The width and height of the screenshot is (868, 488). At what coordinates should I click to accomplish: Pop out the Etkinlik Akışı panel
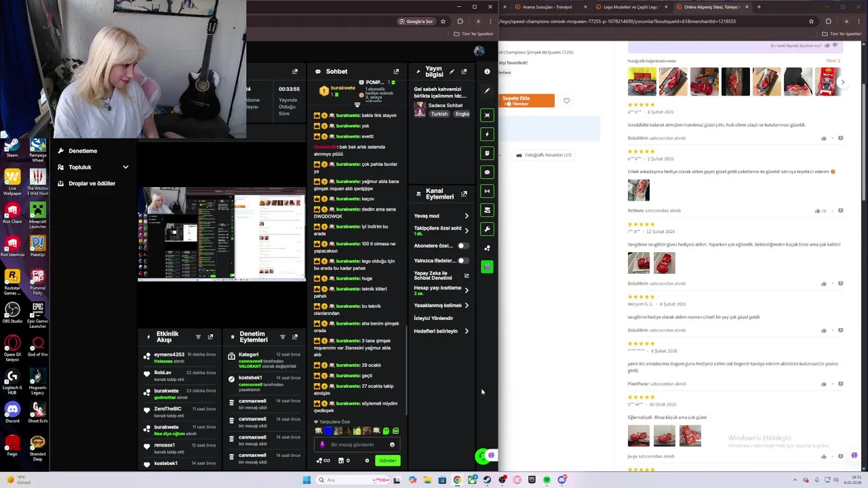click(210, 337)
